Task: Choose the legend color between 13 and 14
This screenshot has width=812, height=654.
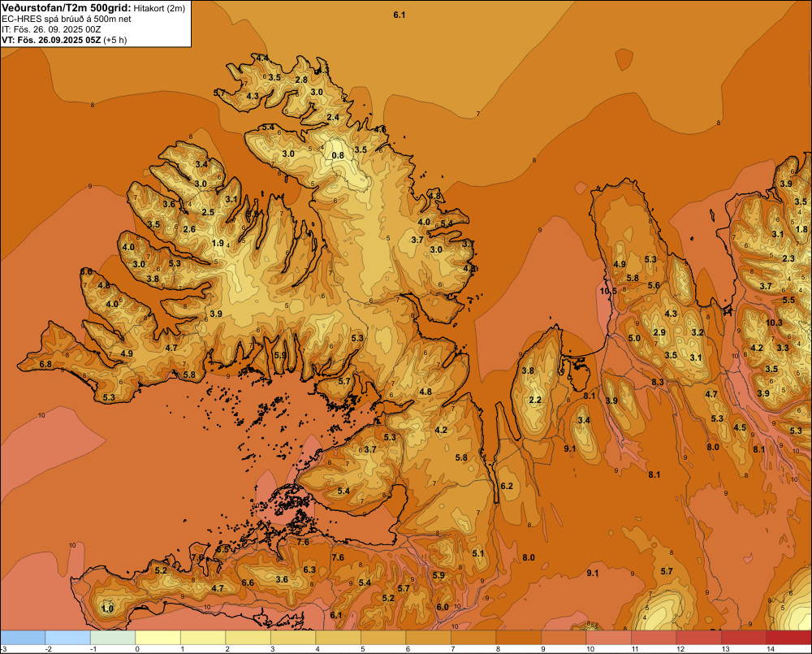Action: [x=744, y=638]
